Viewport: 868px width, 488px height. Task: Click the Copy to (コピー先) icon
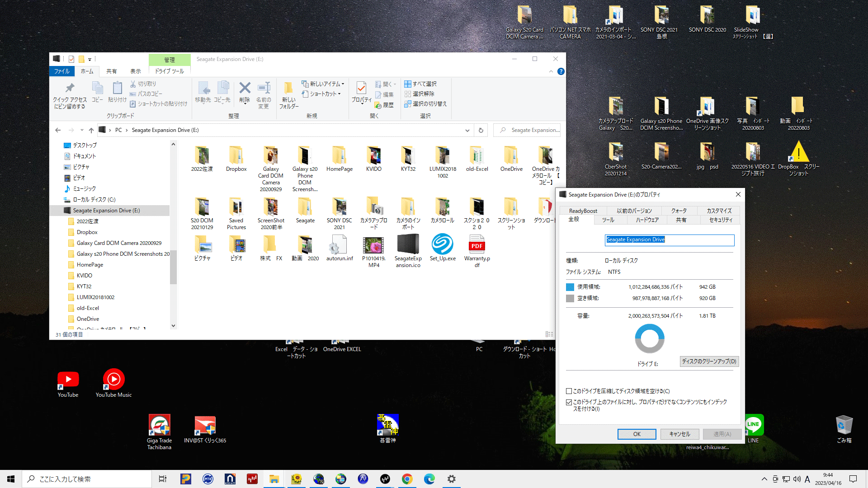tap(222, 92)
